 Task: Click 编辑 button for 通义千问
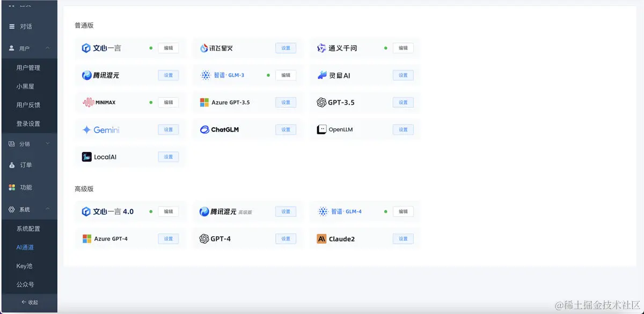404,48
